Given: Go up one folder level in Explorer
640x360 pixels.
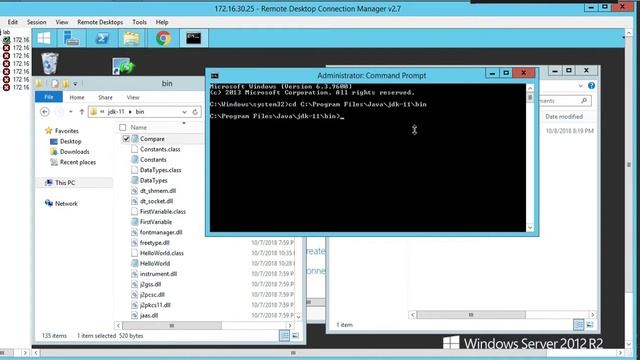Looking at the screenshot, I should click(x=82, y=112).
